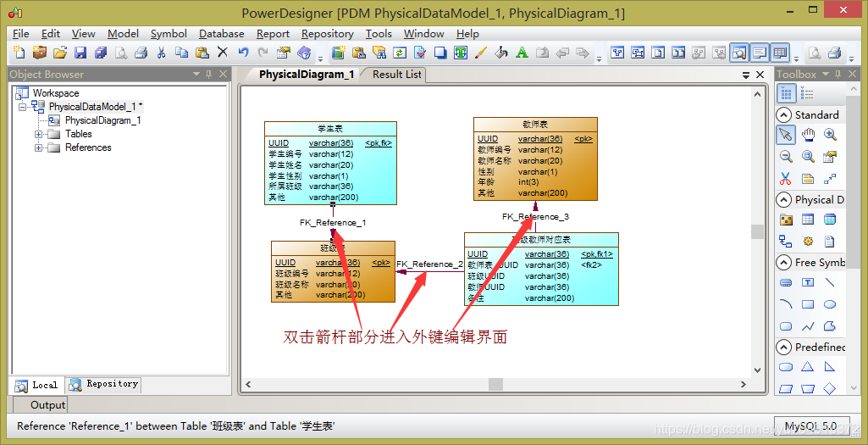Image resolution: width=868 pixels, height=445 pixels.
Task: Open the Repository menu
Action: (x=327, y=34)
